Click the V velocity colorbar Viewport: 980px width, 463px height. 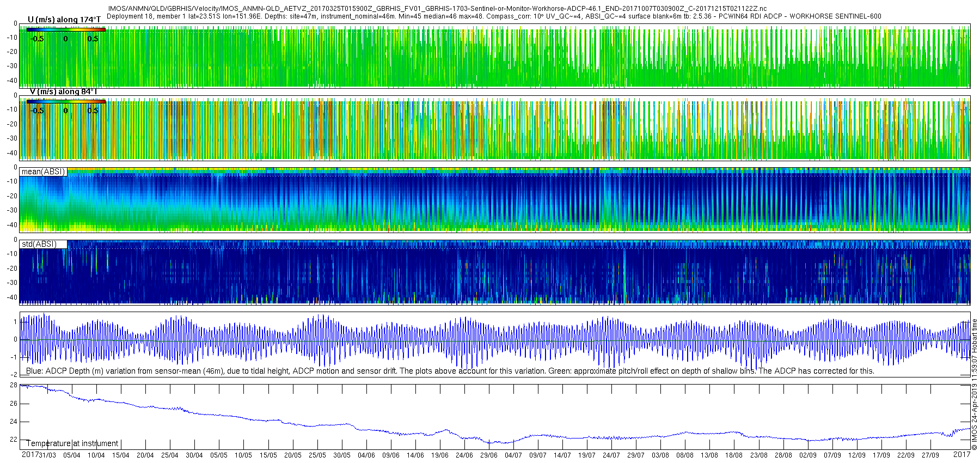[x=66, y=102]
